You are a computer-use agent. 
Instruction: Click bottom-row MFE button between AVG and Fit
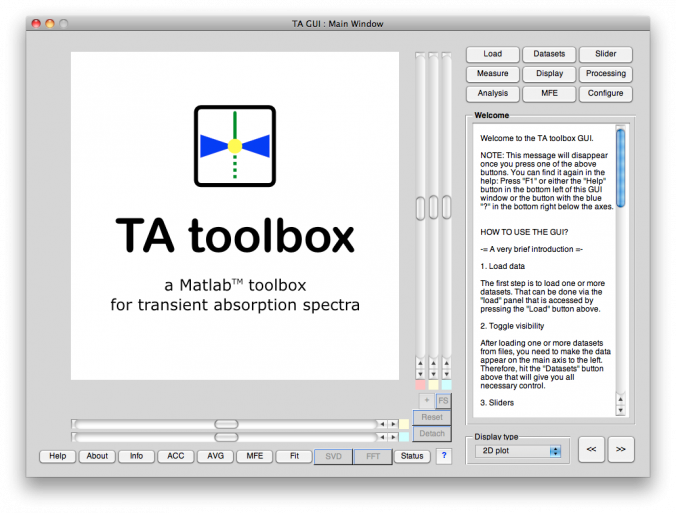(254, 456)
